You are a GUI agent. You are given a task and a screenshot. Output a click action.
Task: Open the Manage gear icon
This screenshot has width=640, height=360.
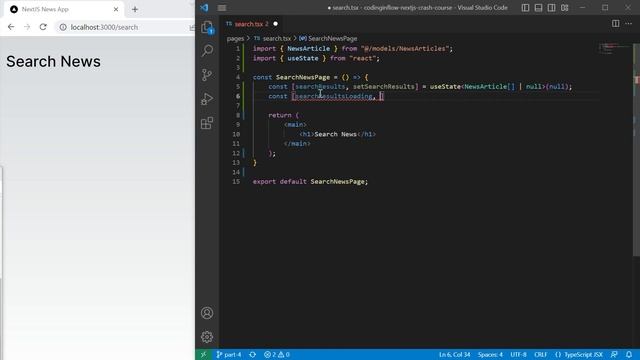point(207,337)
